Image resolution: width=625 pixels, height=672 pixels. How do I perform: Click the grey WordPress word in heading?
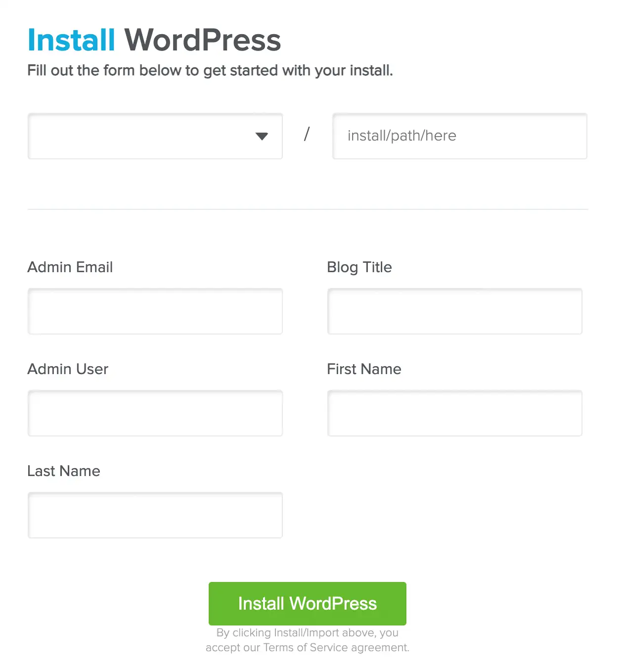[202, 40]
